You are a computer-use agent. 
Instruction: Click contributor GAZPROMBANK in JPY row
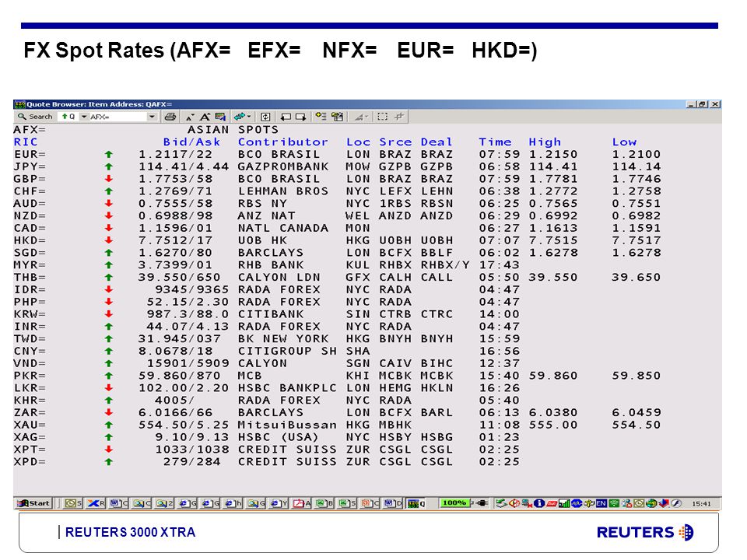tap(283, 166)
